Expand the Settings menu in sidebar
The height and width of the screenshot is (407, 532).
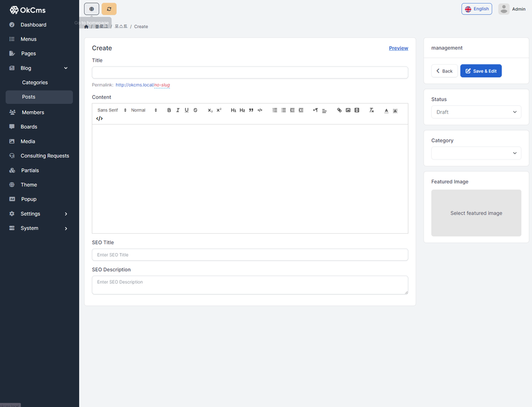(39, 214)
